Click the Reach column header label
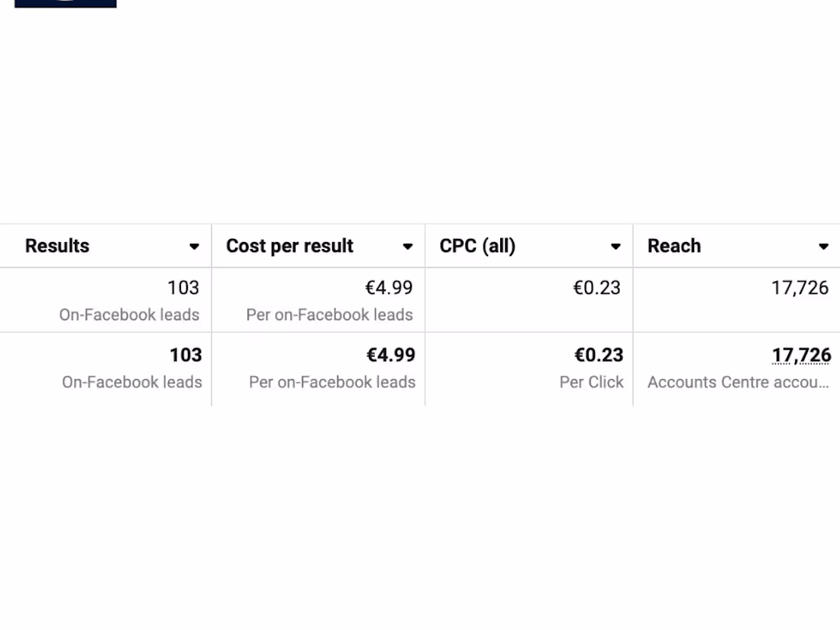 (674, 246)
